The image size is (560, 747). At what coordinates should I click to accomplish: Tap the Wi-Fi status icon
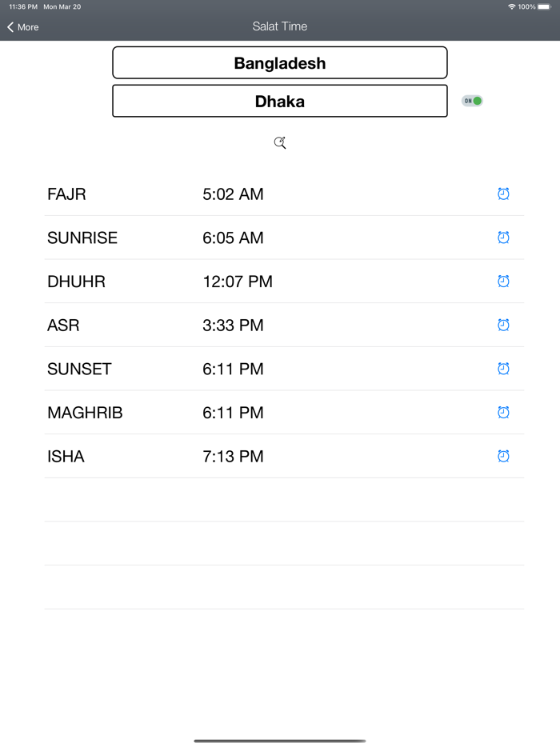pos(511,6)
